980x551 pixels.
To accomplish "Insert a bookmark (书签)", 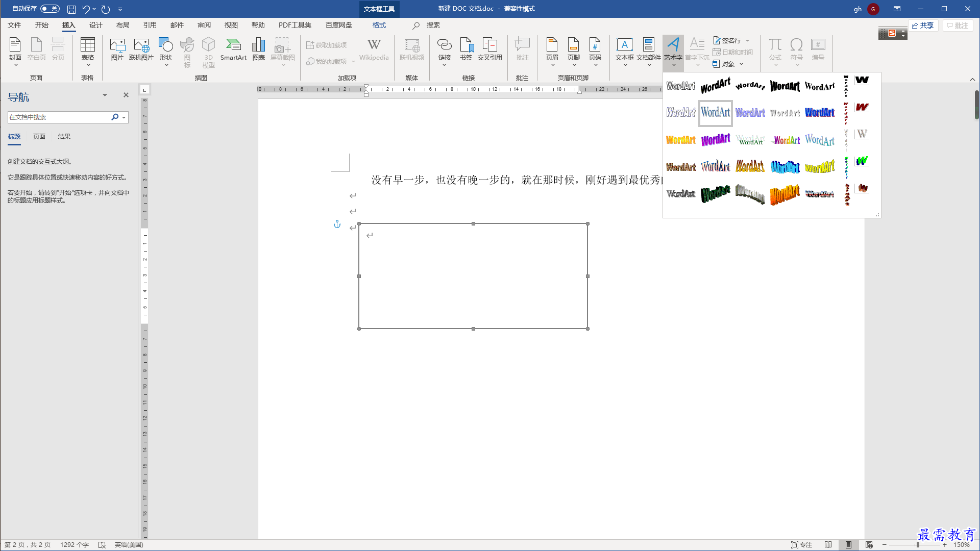I will (466, 49).
